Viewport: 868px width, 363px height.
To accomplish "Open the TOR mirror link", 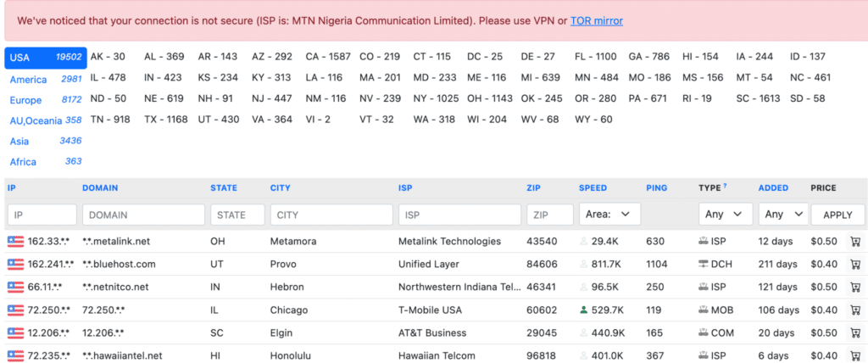I will click(x=596, y=21).
